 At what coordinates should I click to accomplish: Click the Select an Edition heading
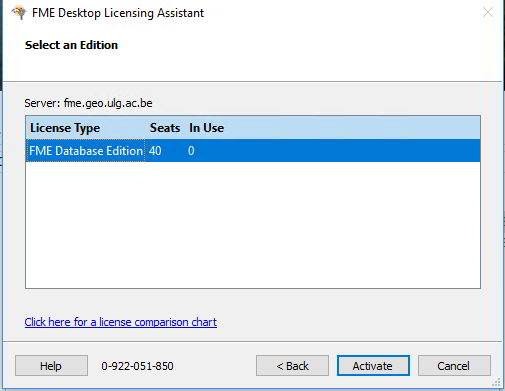click(x=71, y=45)
